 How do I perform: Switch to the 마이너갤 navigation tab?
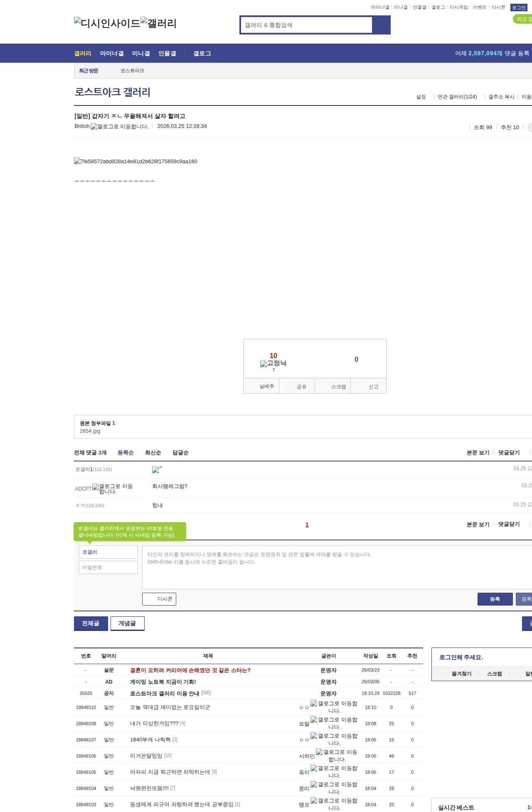point(112,54)
